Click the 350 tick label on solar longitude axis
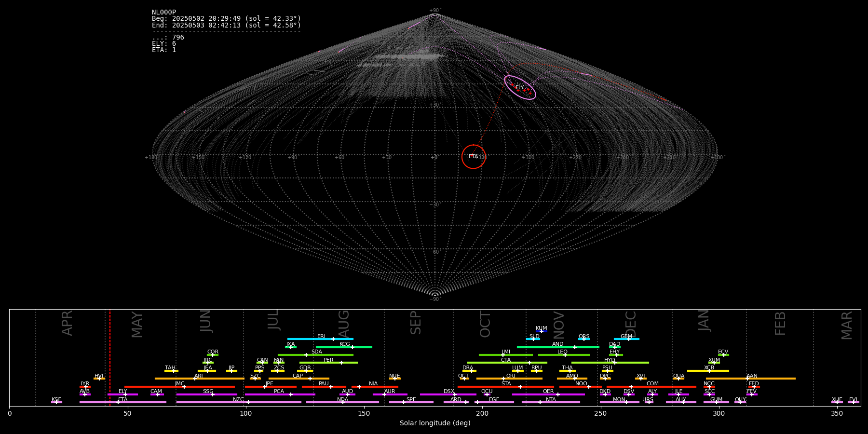This screenshot has width=868, height=434. (x=837, y=413)
